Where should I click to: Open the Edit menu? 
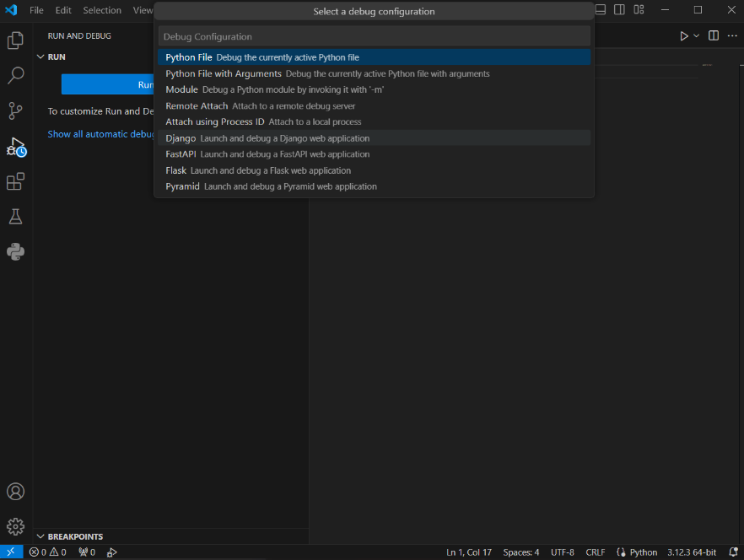63,10
